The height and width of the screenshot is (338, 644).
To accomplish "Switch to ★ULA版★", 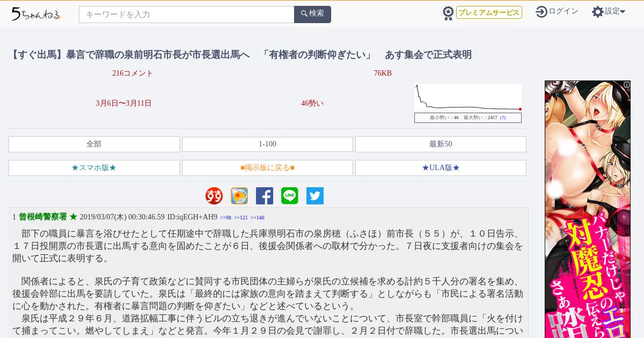I will [441, 168].
